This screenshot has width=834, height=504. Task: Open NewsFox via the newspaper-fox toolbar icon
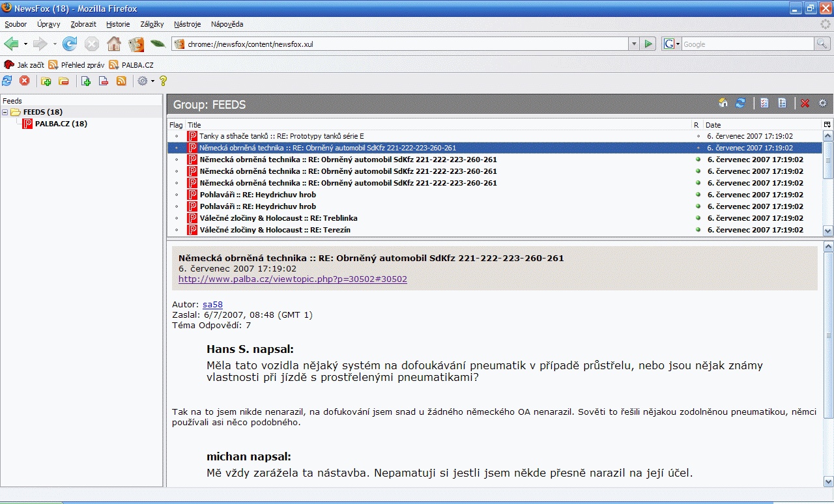pyautogui.click(x=136, y=44)
